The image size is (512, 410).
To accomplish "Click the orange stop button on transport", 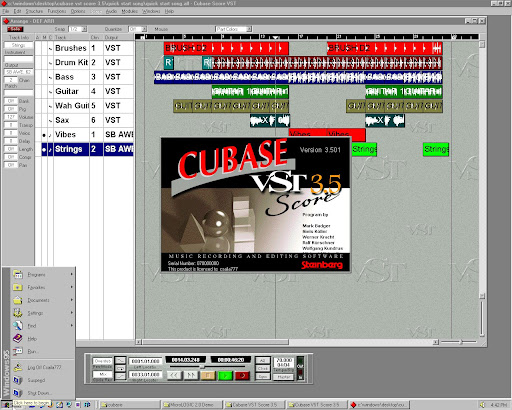I will [208, 375].
